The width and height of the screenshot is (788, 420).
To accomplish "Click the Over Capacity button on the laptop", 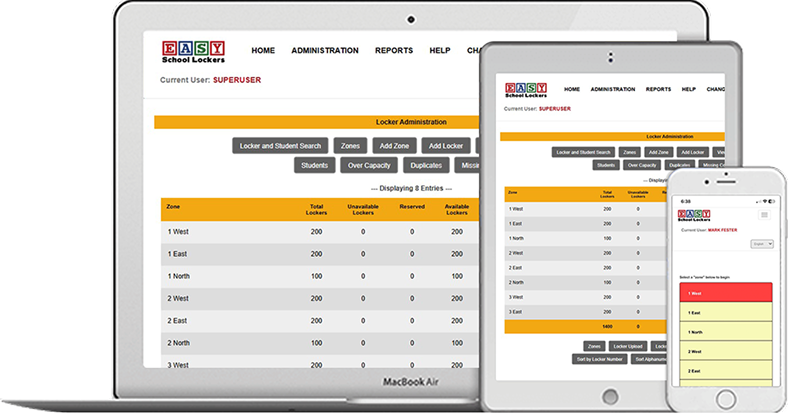I will [x=370, y=165].
